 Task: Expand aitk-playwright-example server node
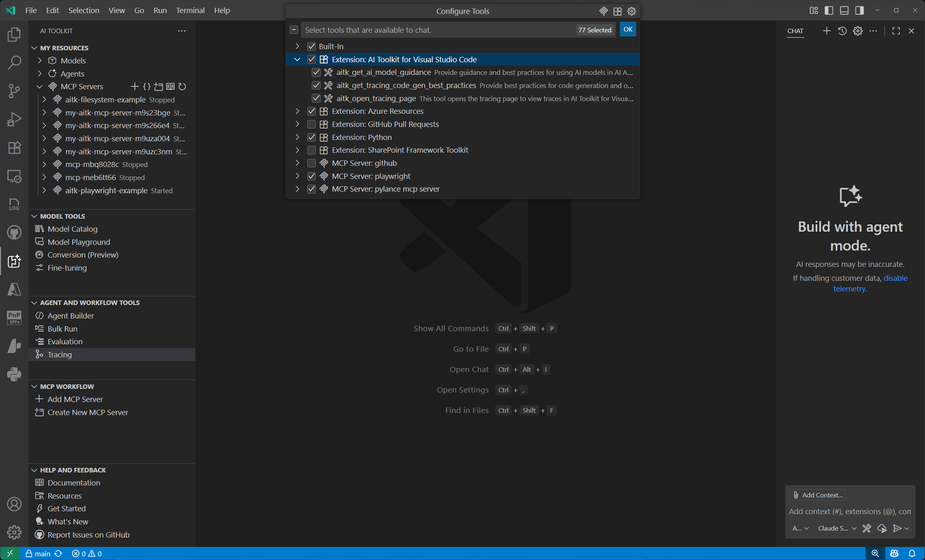(x=44, y=190)
